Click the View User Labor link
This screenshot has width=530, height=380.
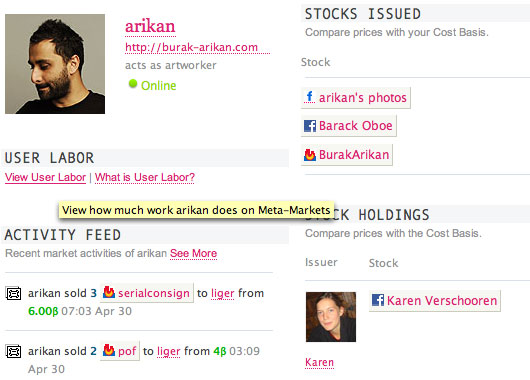tap(45, 177)
